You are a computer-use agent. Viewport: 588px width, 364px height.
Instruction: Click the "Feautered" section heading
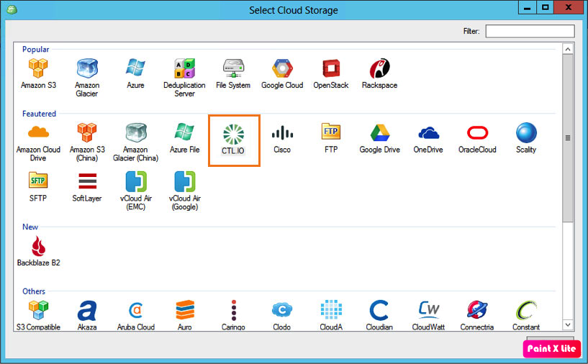pos(39,114)
